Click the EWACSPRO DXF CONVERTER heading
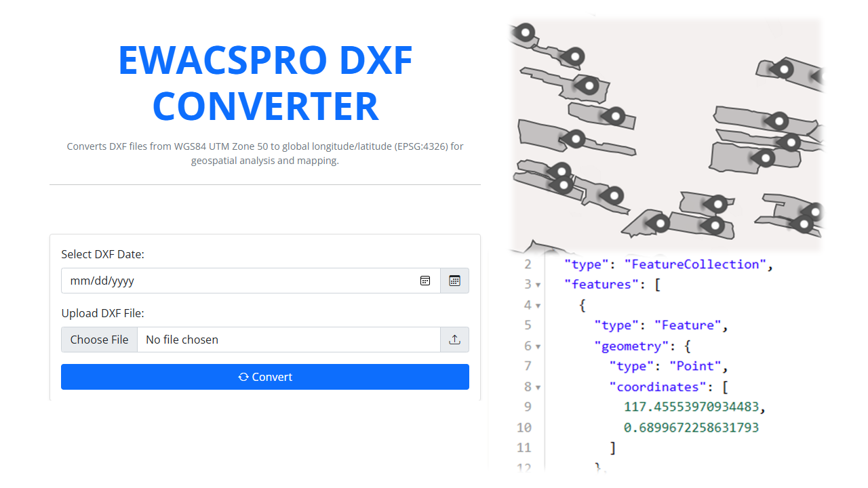 tap(265, 83)
